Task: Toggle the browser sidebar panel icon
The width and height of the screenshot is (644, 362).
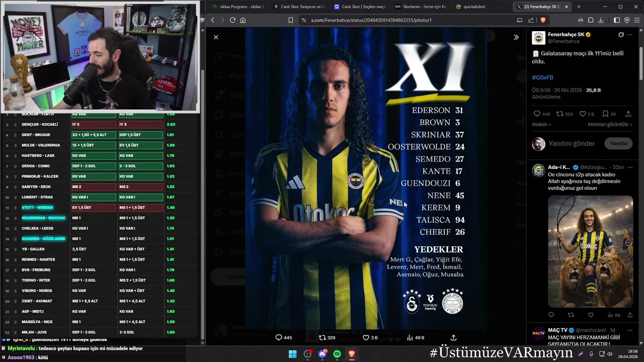Action: [617, 20]
